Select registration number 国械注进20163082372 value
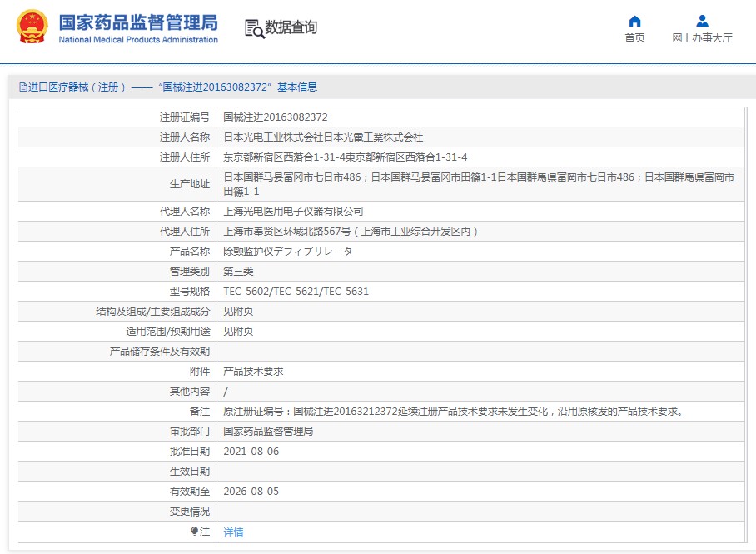 pyautogui.click(x=276, y=117)
